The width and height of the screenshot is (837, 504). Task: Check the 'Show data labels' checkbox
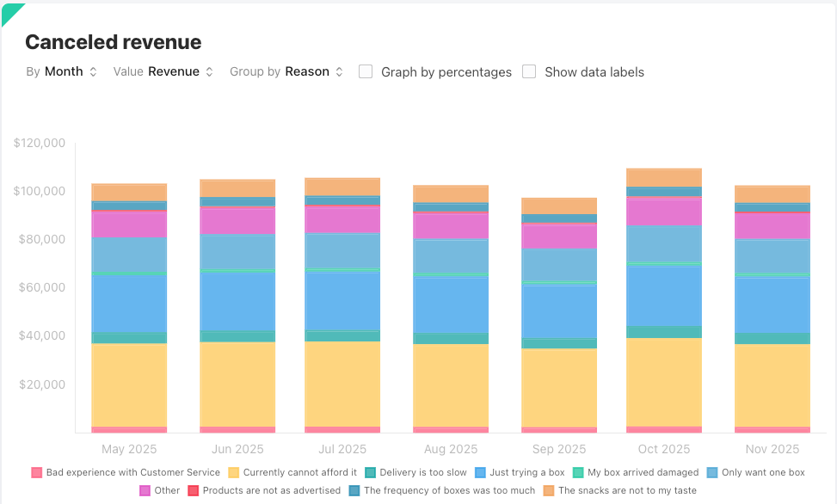click(529, 72)
